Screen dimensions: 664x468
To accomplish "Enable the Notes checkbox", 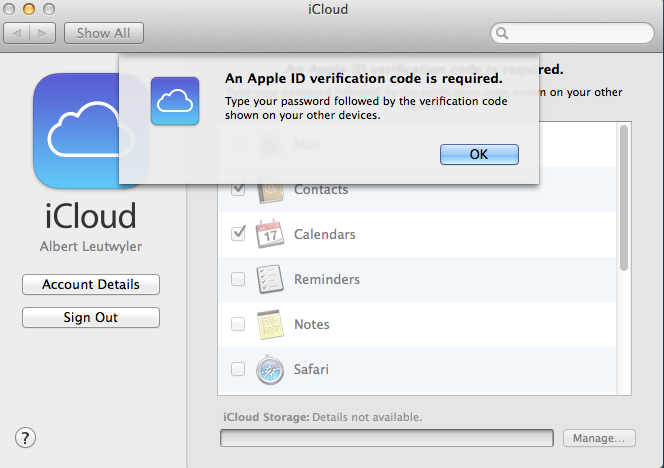I will [x=238, y=324].
